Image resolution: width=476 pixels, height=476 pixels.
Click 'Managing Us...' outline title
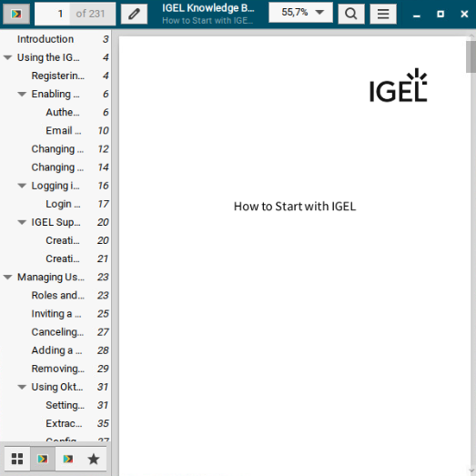[x=51, y=277]
